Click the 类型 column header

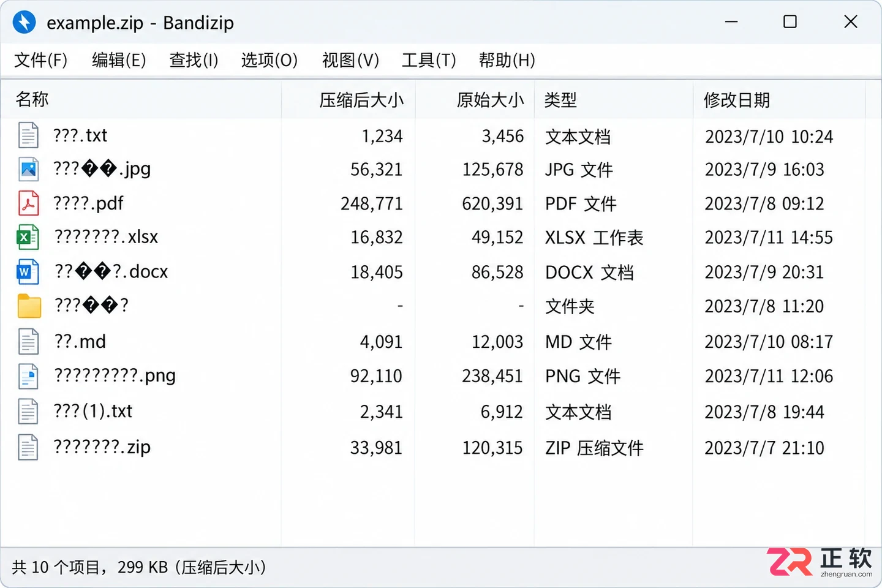(614, 99)
